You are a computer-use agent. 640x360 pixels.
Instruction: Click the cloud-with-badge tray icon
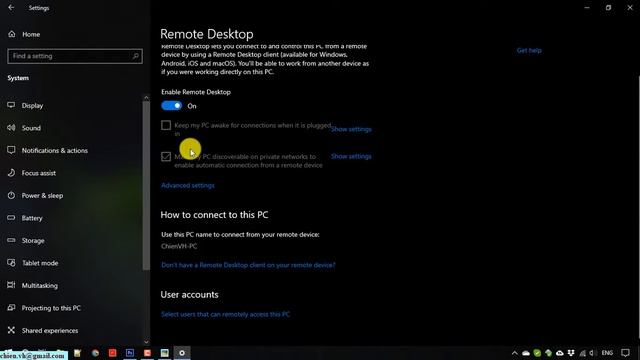[560, 353]
